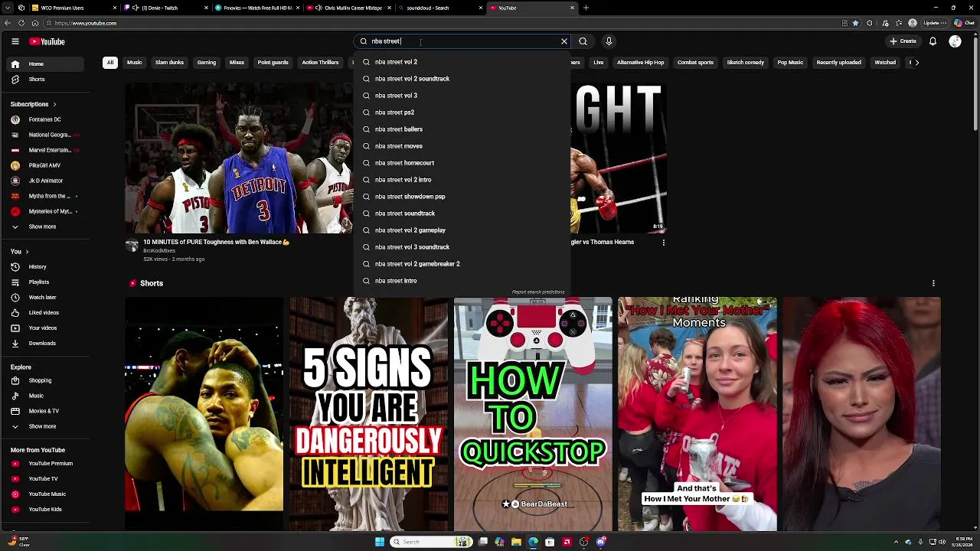Screen dimensions: 980x551
Task: Choose suggestion 'nba street homecourt'
Action: coord(462,163)
